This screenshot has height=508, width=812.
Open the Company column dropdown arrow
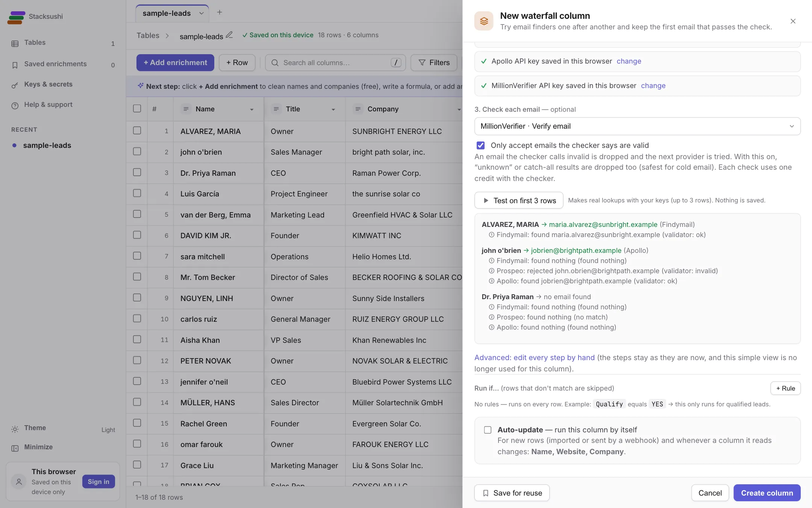[459, 110]
